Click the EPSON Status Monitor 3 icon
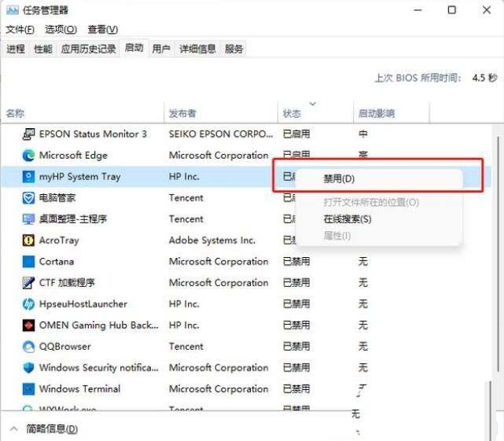The height and width of the screenshot is (441, 504). pos(29,134)
